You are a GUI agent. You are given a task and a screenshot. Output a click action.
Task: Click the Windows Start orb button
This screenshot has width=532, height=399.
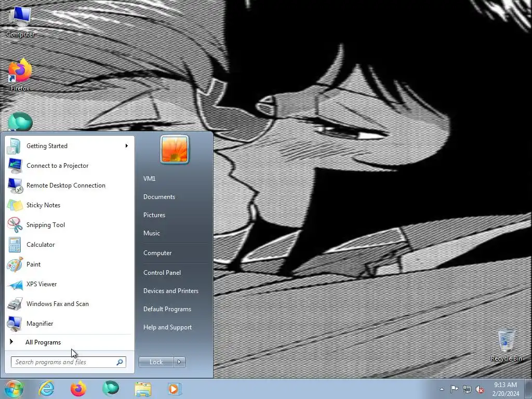click(x=14, y=389)
